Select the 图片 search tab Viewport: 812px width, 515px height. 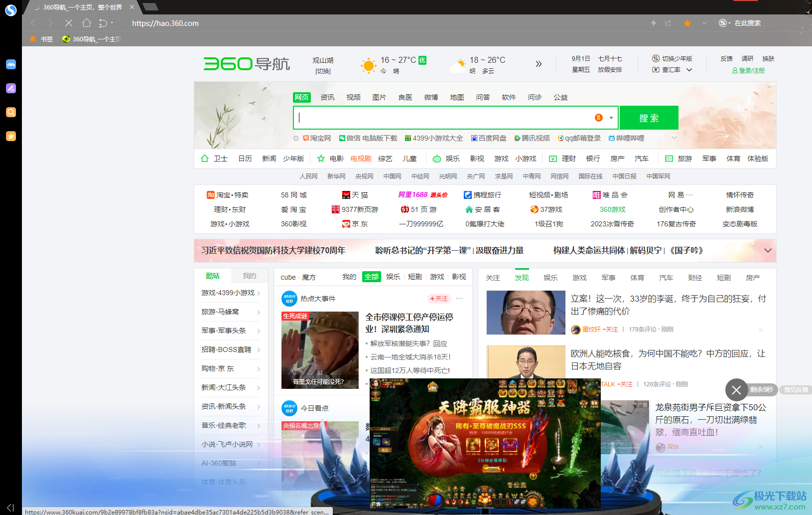pos(379,97)
